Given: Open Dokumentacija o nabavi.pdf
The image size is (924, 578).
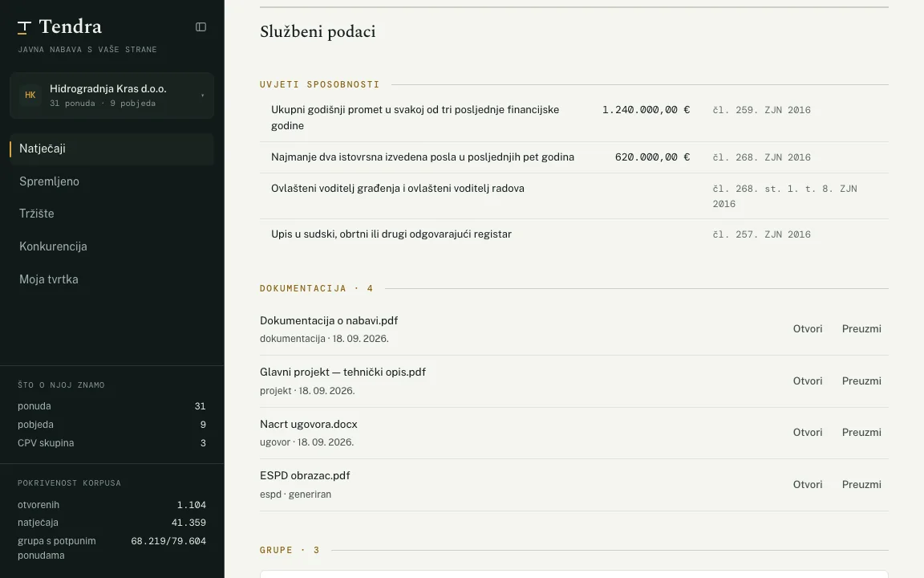Looking at the screenshot, I should (x=808, y=329).
